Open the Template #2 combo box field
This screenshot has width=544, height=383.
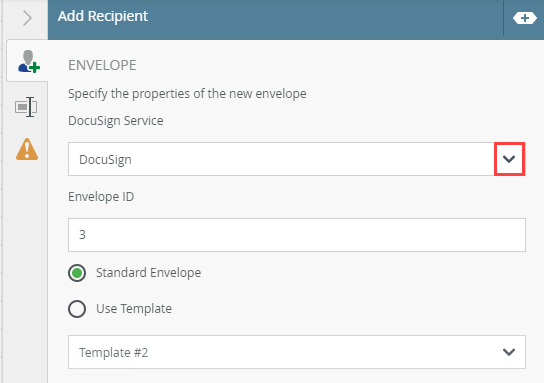coord(297,352)
